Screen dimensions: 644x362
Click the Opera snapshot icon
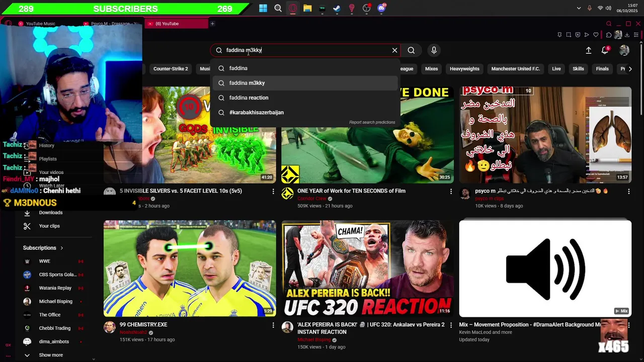(x=569, y=35)
